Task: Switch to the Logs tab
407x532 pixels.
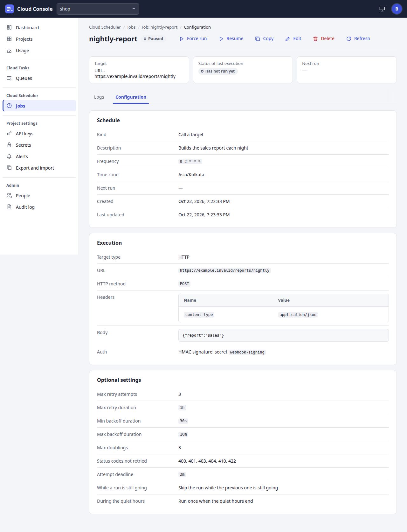Action: pyautogui.click(x=99, y=97)
